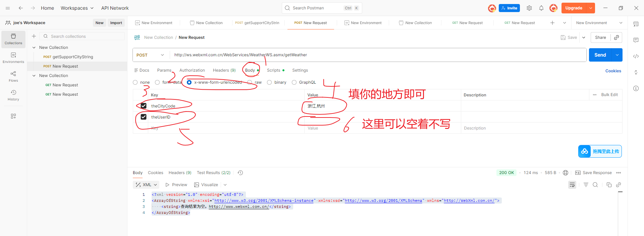The image size is (644, 236).
Task: Switch to the Authorization tab
Action: (192, 70)
